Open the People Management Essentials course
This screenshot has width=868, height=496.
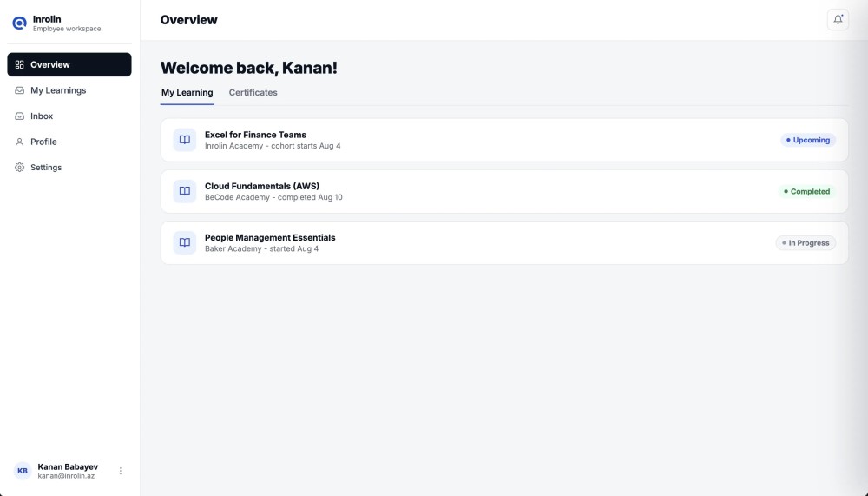pyautogui.click(x=504, y=243)
